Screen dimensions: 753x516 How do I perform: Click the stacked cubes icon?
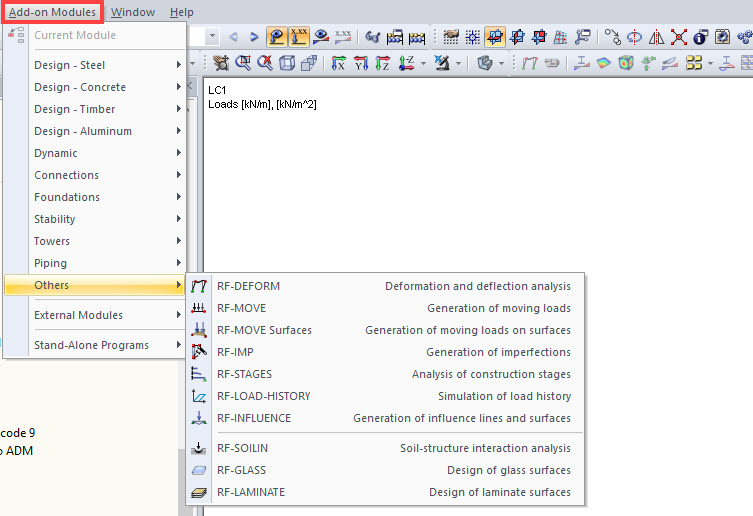[309, 63]
